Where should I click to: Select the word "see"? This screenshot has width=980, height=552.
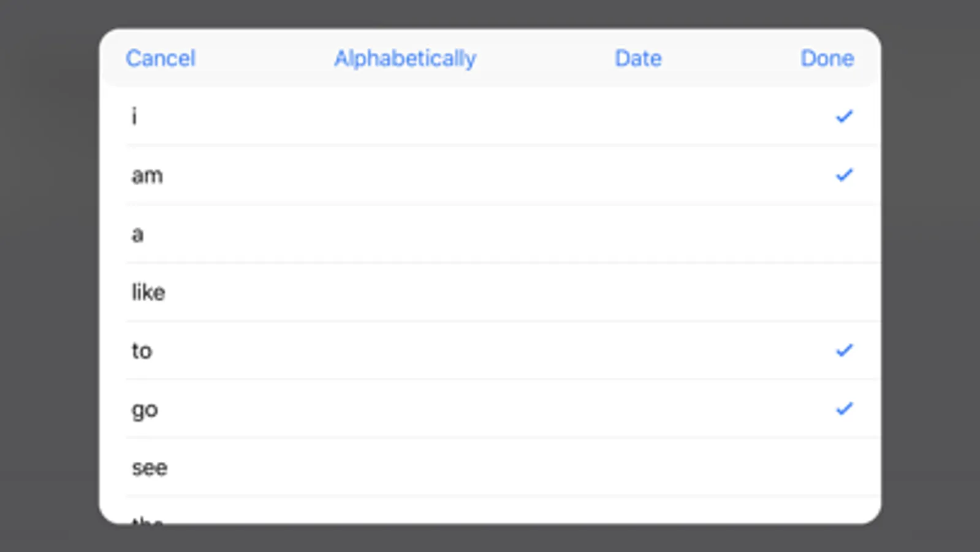click(x=150, y=468)
